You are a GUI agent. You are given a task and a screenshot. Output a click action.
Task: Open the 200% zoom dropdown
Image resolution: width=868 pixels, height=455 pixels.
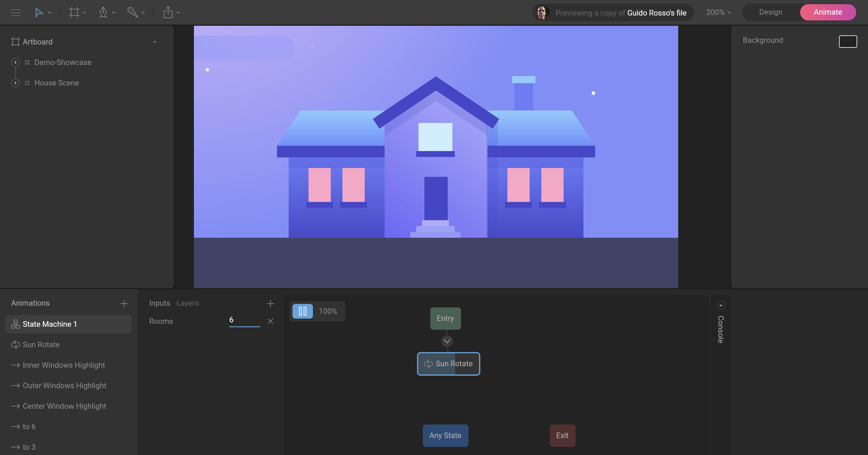[x=718, y=13]
